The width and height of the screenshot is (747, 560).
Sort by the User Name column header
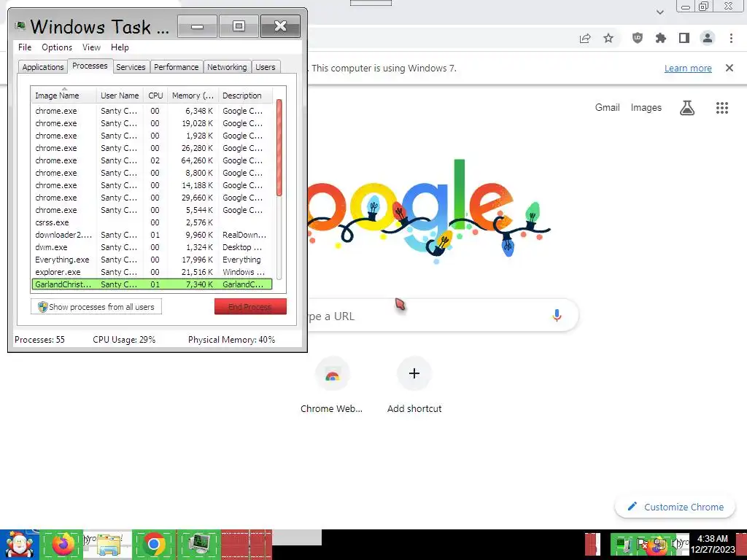[120, 96]
